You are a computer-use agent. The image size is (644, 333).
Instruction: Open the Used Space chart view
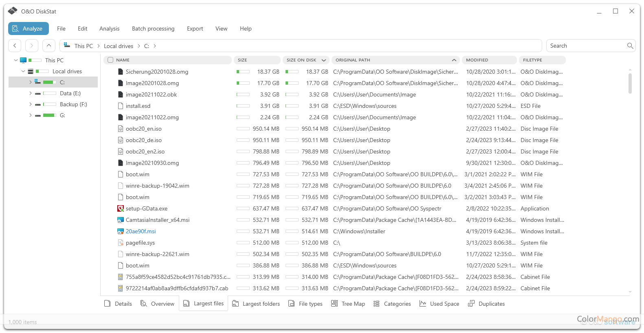pyautogui.click(x=439, y=304)
